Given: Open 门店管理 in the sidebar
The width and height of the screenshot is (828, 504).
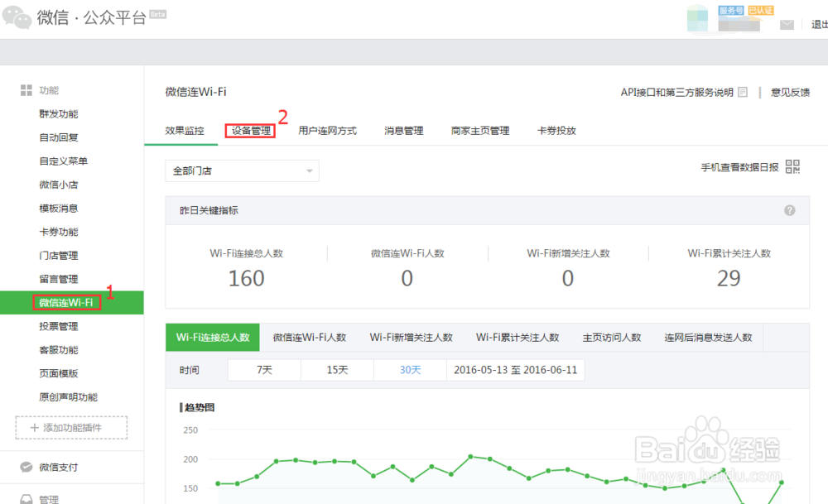Looking at the screenshot, I should [x=59, y=256].
